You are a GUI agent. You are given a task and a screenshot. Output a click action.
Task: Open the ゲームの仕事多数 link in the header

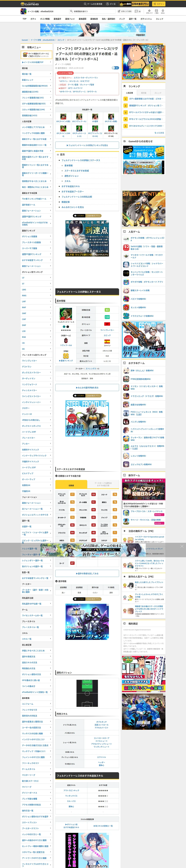click(93, 4)
